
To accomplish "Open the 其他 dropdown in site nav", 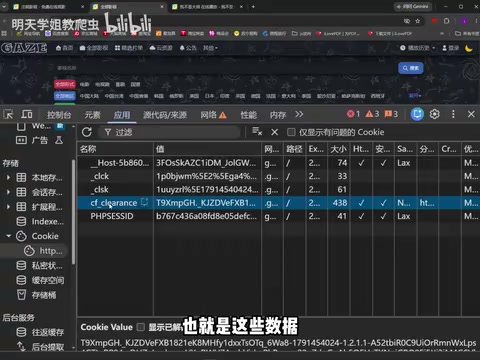I will tap(210, 48).
